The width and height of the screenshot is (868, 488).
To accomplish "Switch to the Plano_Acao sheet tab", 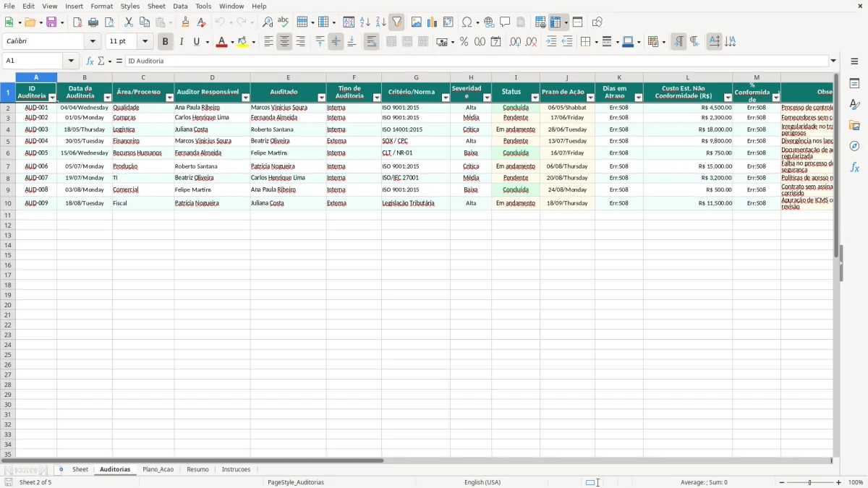I will pos(158,470).
